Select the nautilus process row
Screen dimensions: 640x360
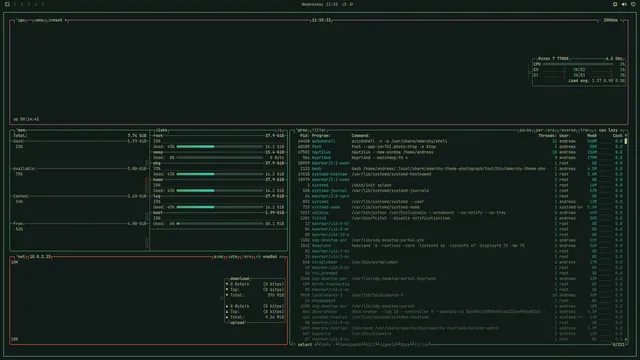pyautogui.click(x=460, y=152)
